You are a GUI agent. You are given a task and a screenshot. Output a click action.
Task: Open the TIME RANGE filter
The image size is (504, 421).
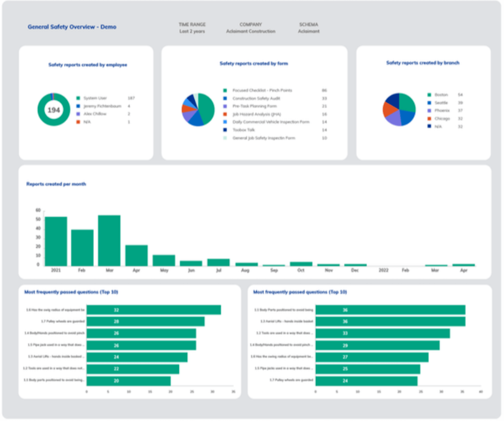[192, 28]
